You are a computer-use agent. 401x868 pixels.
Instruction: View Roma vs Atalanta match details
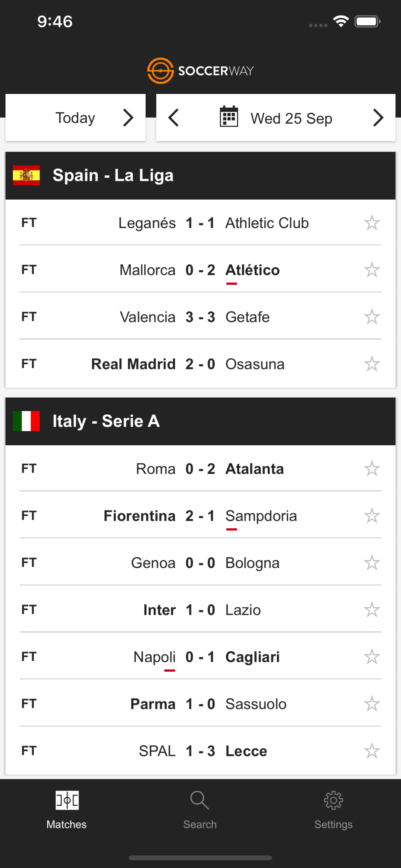click(200, 469)
